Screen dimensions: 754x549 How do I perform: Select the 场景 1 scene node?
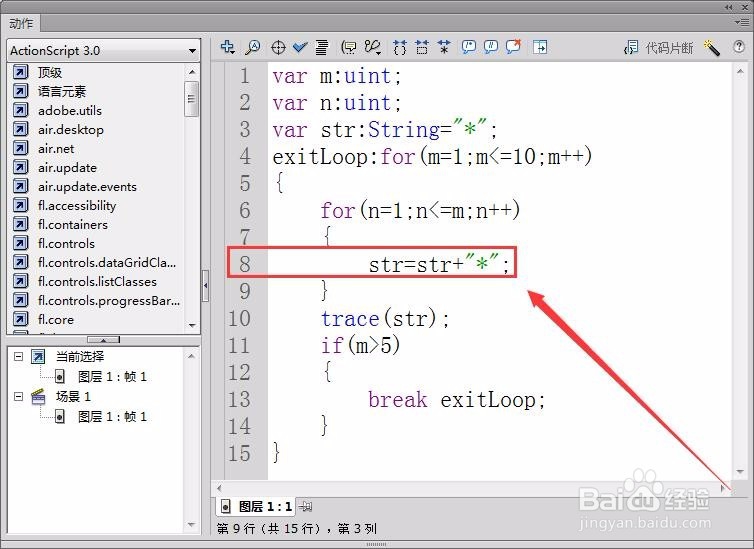[x=73, y=397]
